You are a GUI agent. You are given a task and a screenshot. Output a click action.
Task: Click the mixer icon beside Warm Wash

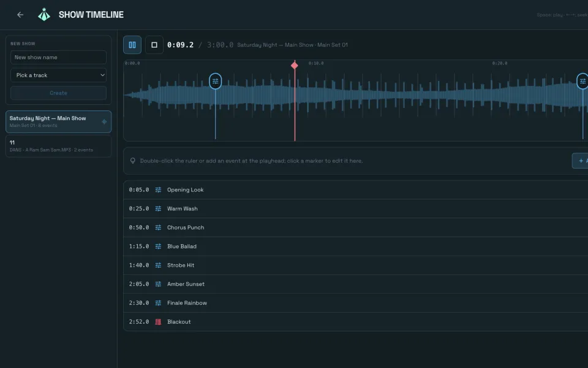point(158,209)
